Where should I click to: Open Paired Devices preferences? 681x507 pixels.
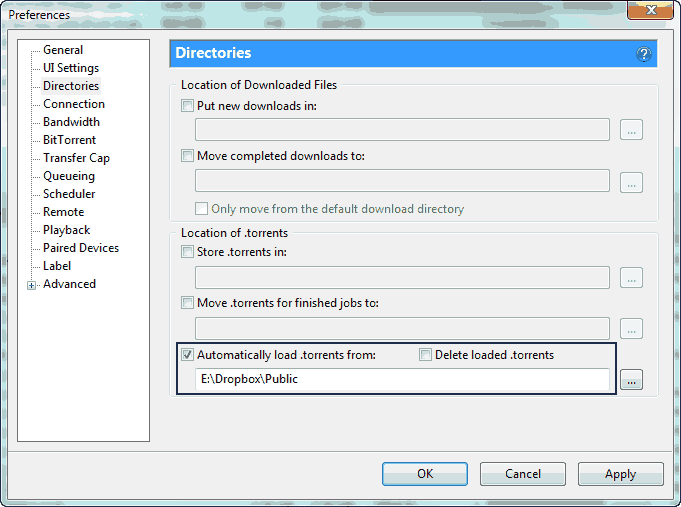tap(81, 248)
